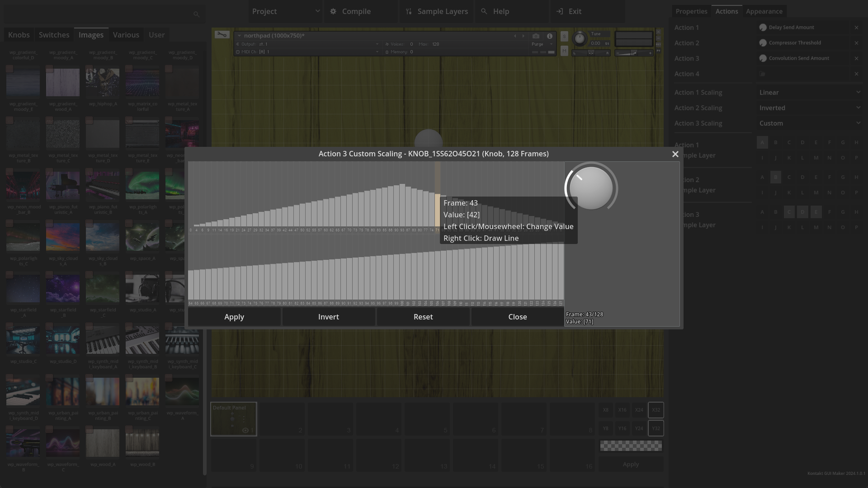Viewport: 868px width, 488px height.
Task: Select the wp_hiphop_A image thumbnail
Action: pos(103,83)
